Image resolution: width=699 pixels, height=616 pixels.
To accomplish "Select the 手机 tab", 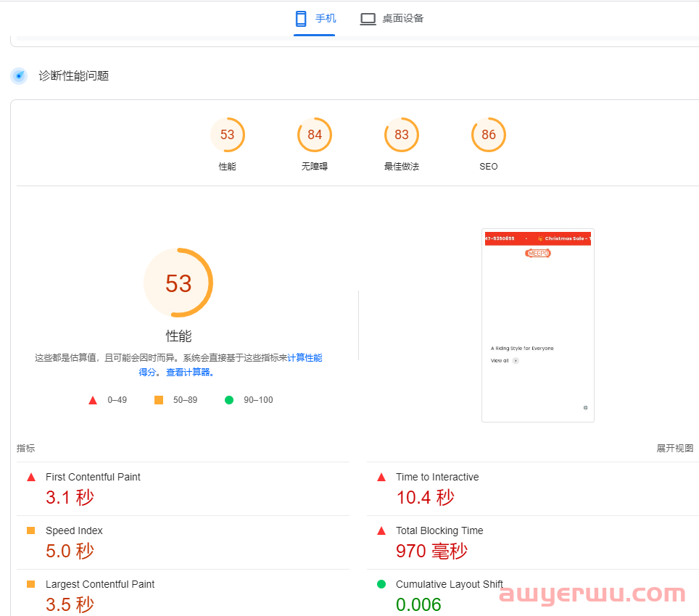I will point(314,18).
